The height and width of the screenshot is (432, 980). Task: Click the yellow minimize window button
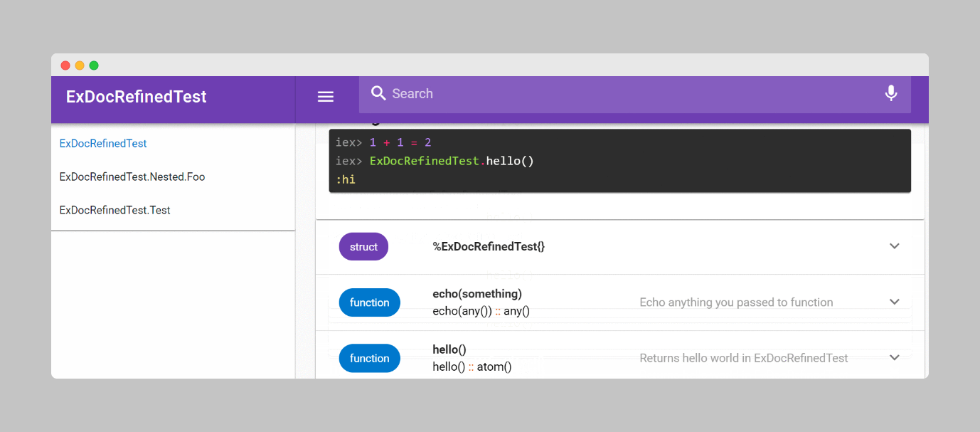(80, 65)
